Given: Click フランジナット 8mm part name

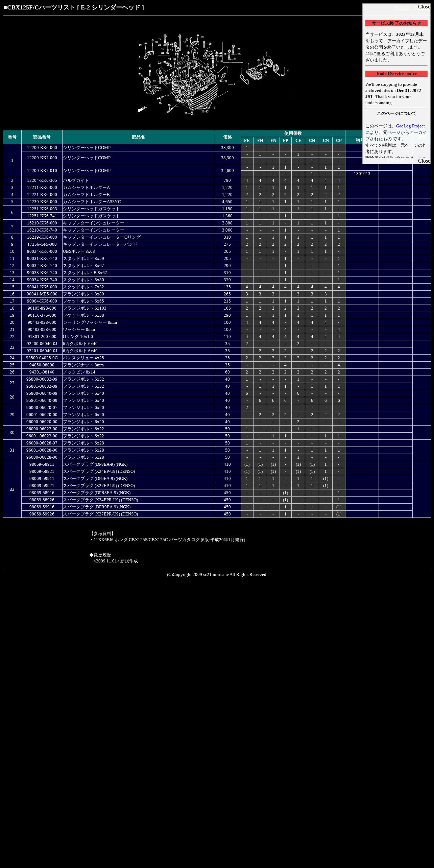Looking at the screenshot, I should pos(83,365).
